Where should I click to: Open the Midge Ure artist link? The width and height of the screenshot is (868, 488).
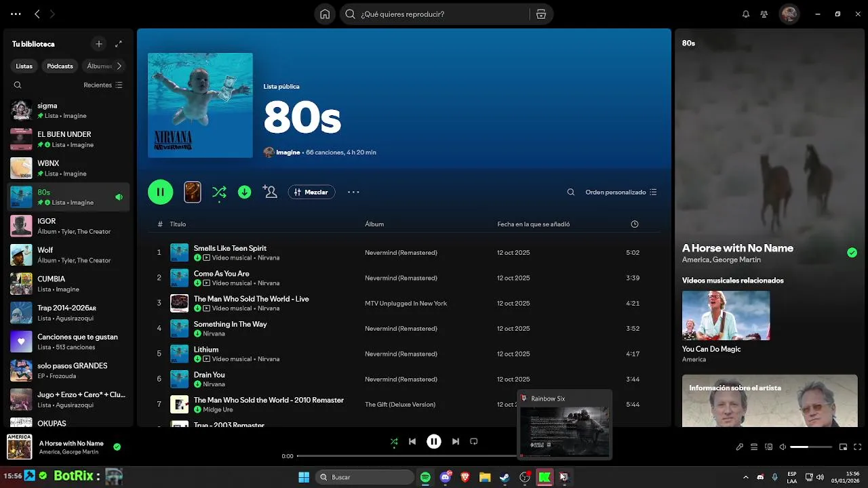tap(218, 409)
